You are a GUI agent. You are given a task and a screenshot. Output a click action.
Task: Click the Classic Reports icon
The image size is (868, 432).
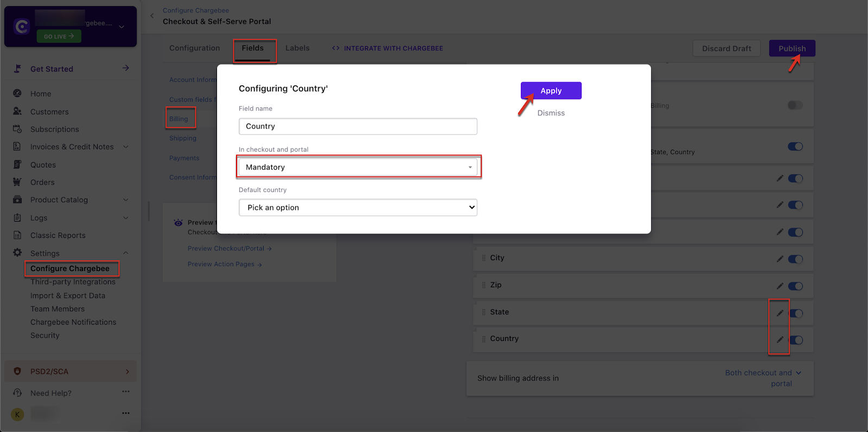[17, 235]
